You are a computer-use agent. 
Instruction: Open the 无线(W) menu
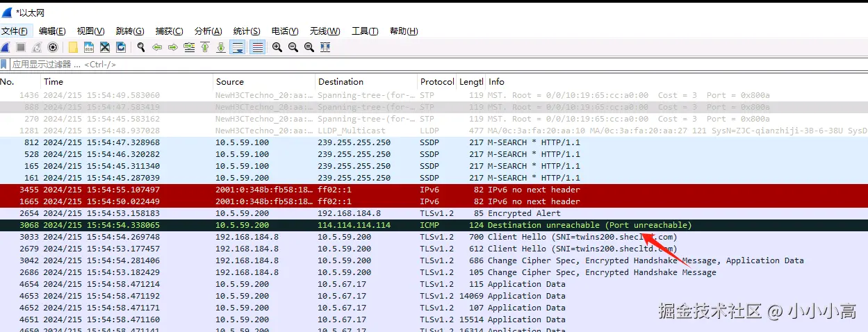[x=325, y=31]
